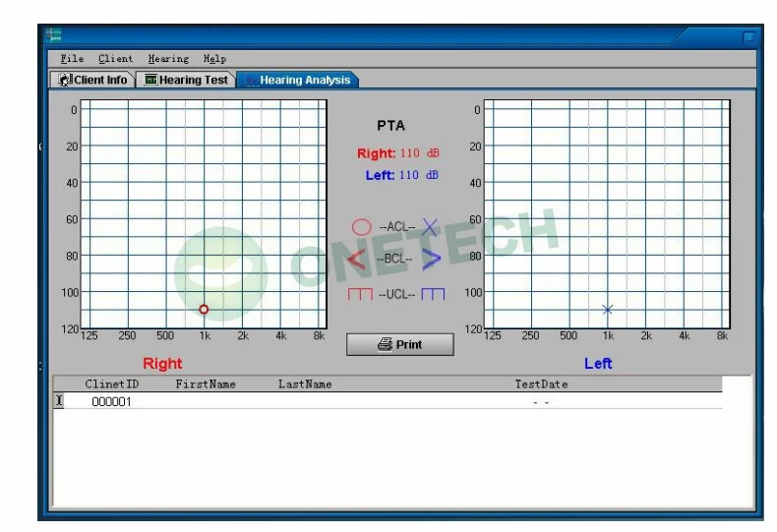
Task: Click the TestDate column header
Action: (541, 384)
